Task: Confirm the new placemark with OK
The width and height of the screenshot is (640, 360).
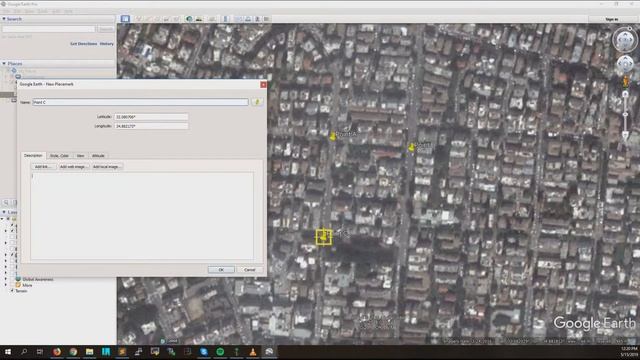Action: (x=221, y=270)
